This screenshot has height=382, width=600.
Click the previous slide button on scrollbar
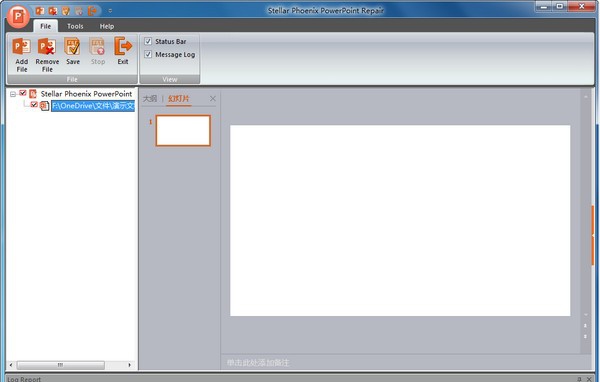[x=585, y=326]
